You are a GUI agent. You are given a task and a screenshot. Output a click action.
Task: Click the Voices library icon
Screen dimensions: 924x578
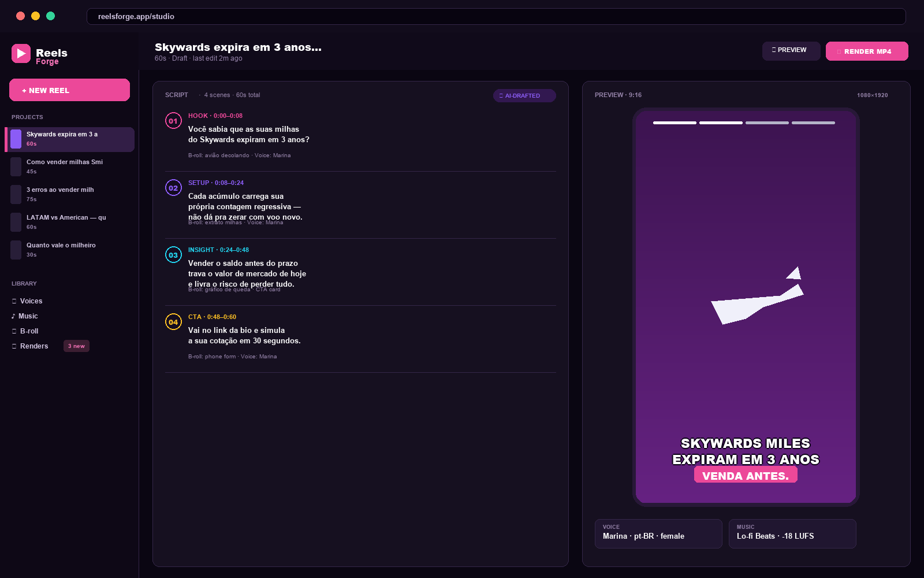14,301
